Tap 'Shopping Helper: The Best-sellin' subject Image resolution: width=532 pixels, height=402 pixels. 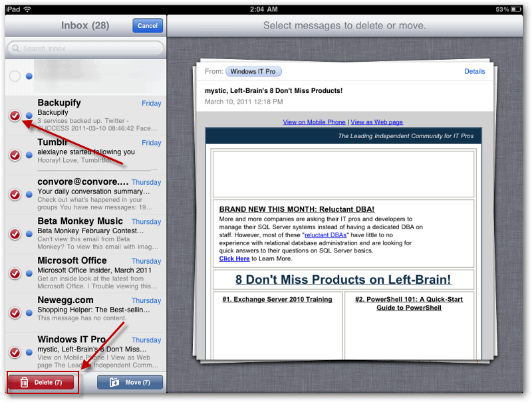click(x=94, y=310)
